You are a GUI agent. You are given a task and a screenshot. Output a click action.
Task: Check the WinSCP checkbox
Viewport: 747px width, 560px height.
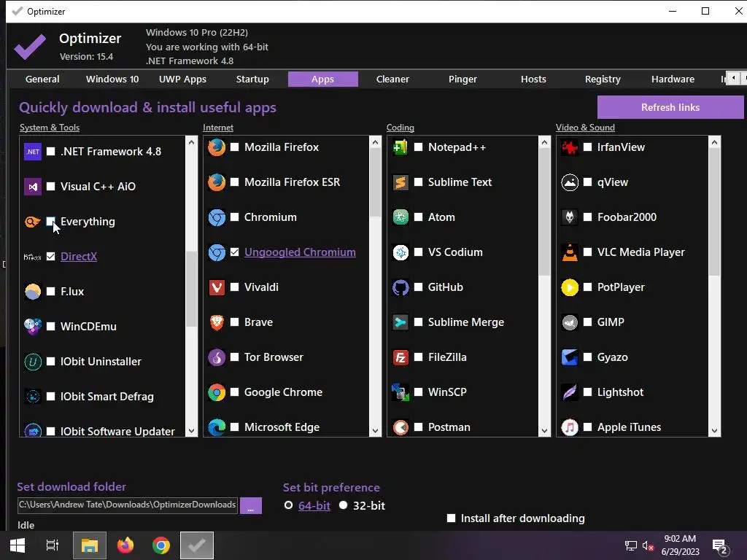tap(418, 392)
